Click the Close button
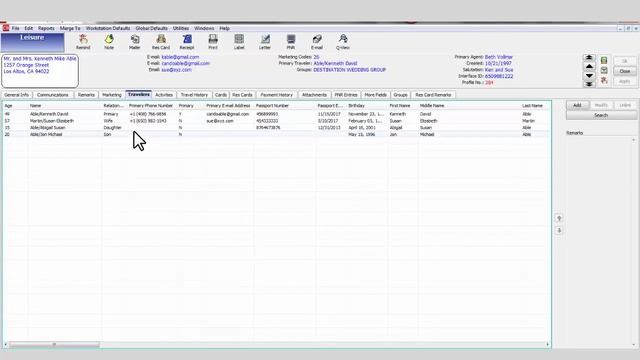This screenshot has height=360, width=640. tap(625, 71)
